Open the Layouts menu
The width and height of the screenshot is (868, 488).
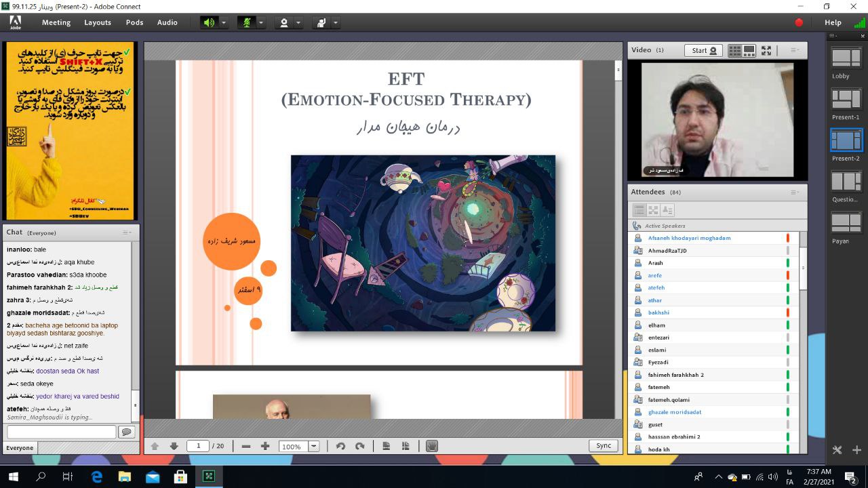click(x=98, y=22)
